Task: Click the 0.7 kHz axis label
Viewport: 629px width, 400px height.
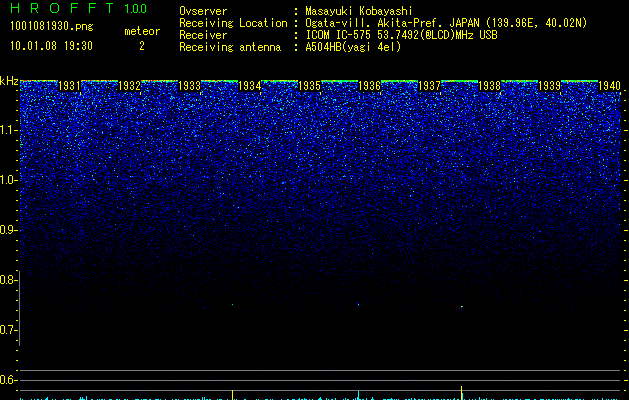Action: pyautogui.click(x=8, y=330)
